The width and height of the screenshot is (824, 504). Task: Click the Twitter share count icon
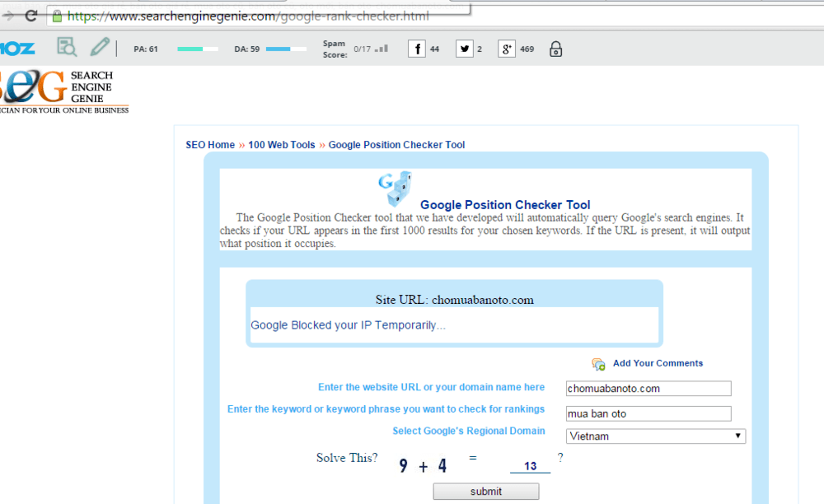465,49
